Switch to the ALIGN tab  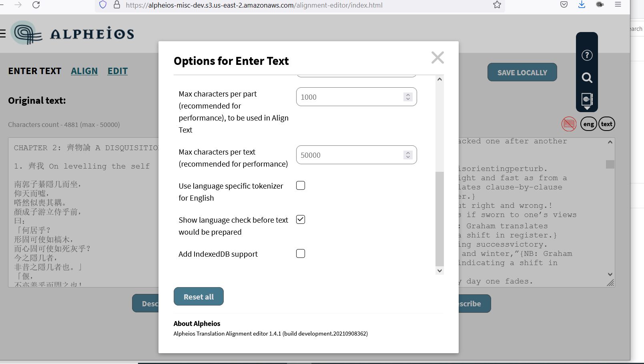click(84, 71)
